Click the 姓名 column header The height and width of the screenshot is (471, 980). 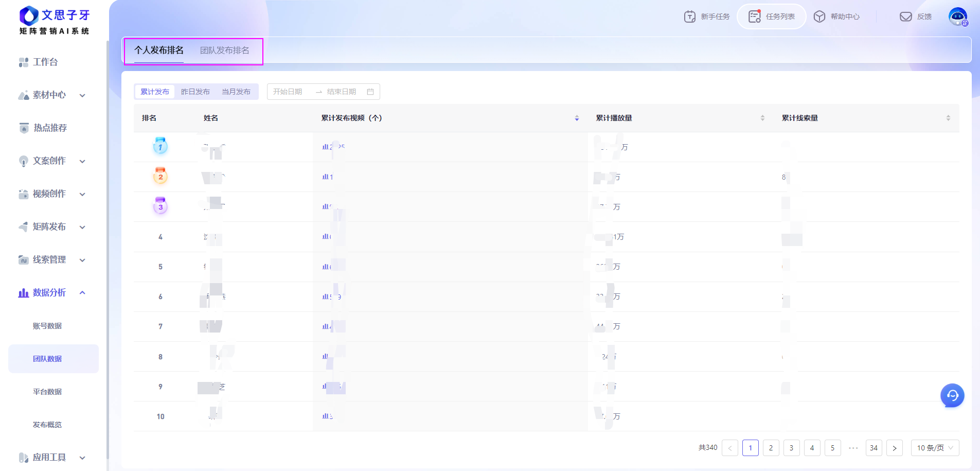pos(211,118)
